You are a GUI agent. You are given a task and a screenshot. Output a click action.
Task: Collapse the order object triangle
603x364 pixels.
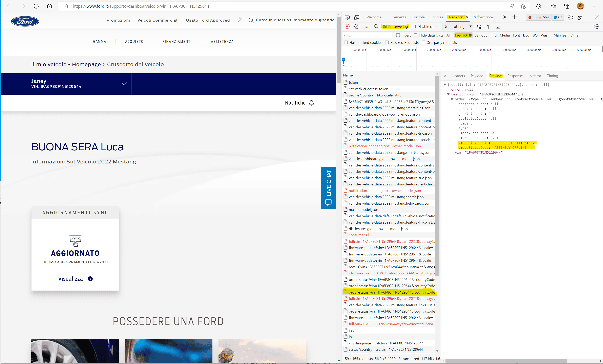click(452, 99)
